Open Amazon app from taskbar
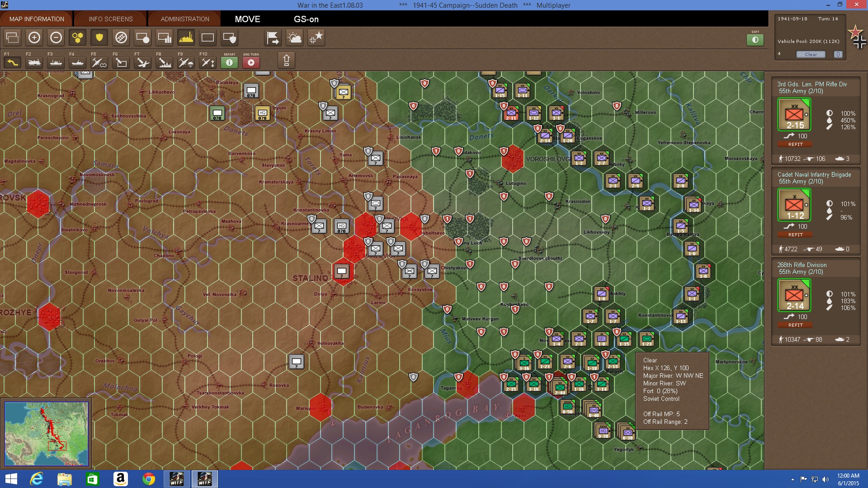Viewport: 868px width, 488px height. (121, 479)
